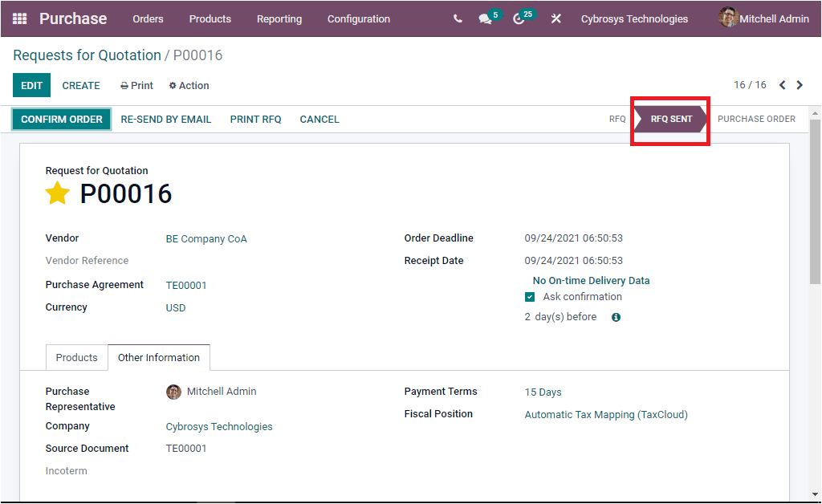Image resolution: width=822 pixels, height=504 pixels.
Task: Click the Print icon next to Action
Action: point(124,85)
